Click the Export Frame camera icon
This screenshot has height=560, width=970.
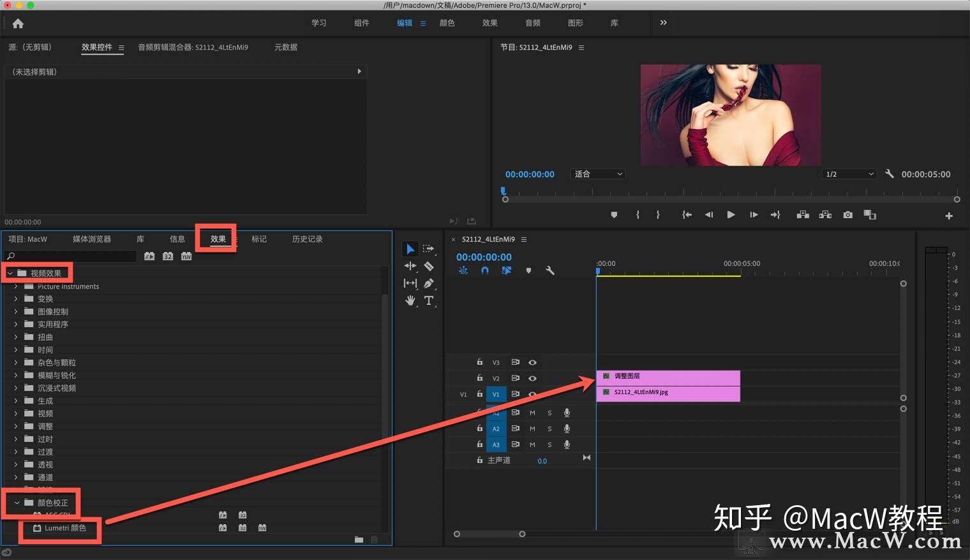(847, 215)
